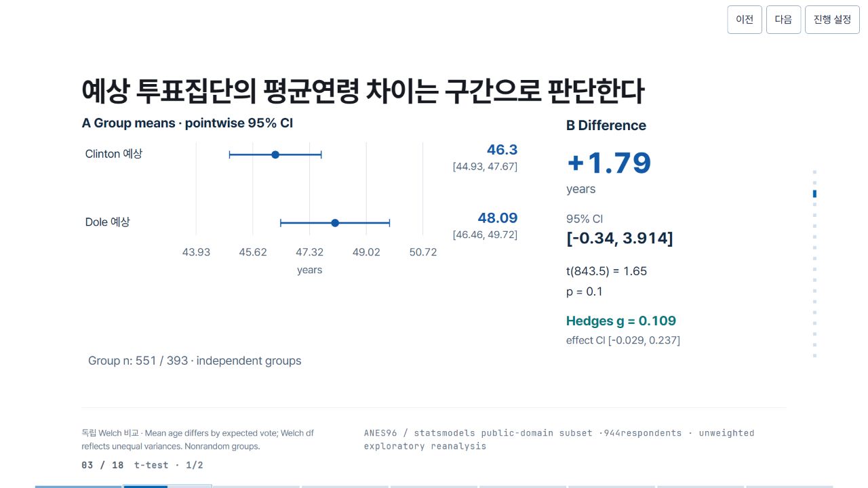The width and height of the screenshot is (868, 488).
Task: Click the Hedges g = 0.109 text
Action: (621, 321)
